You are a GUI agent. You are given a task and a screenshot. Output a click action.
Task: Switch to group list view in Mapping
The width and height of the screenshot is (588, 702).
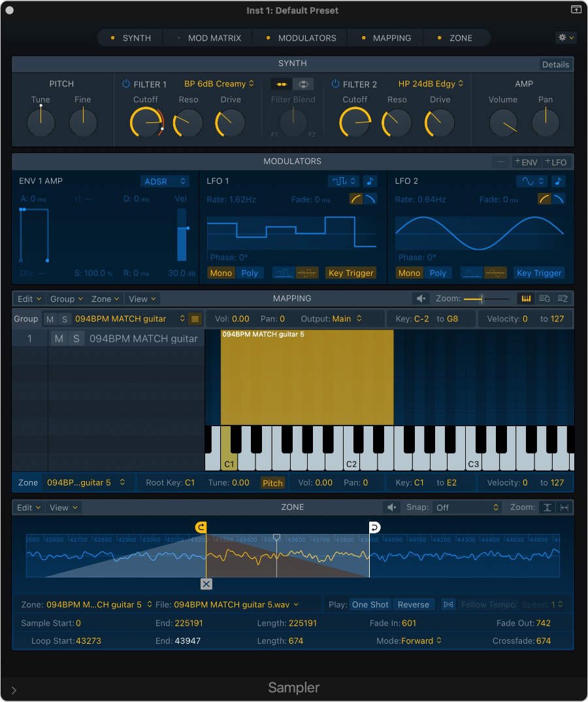(544, 299)
